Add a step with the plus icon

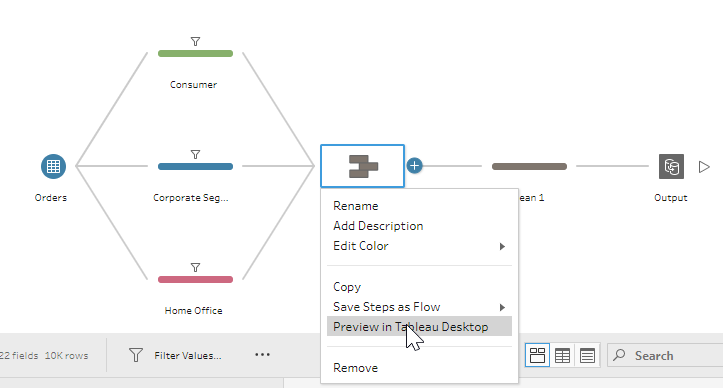coord(415,166)
